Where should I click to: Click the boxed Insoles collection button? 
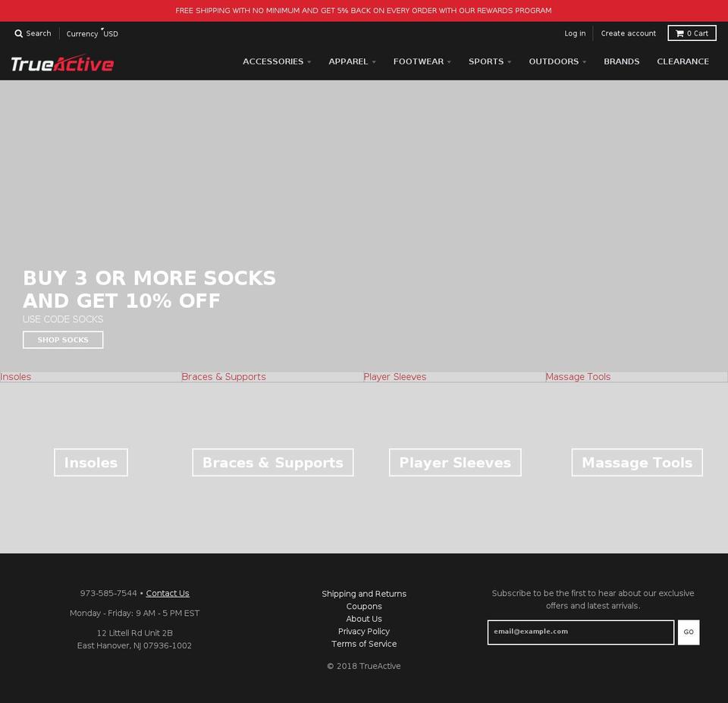[91, 463]
